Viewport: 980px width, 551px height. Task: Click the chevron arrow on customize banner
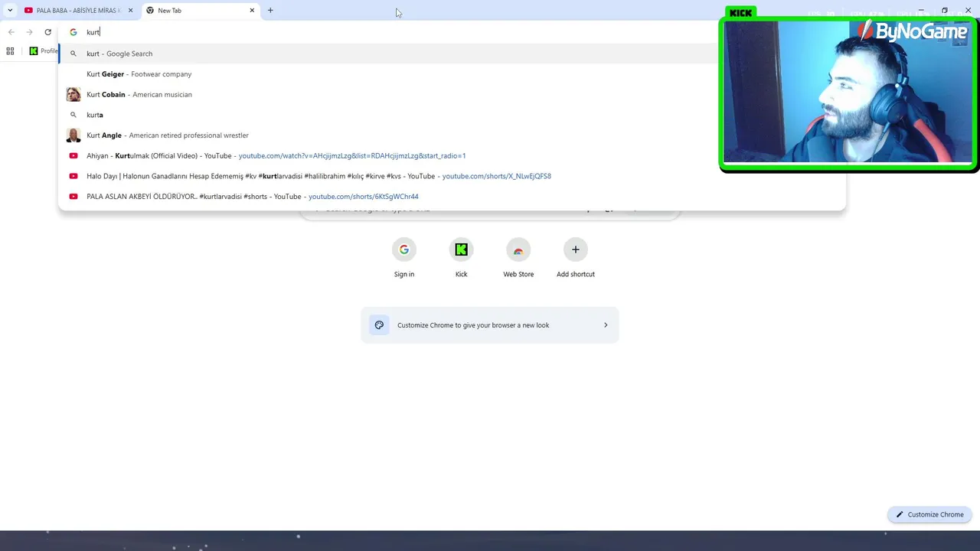pyautogui.click(x=606, y=325)
